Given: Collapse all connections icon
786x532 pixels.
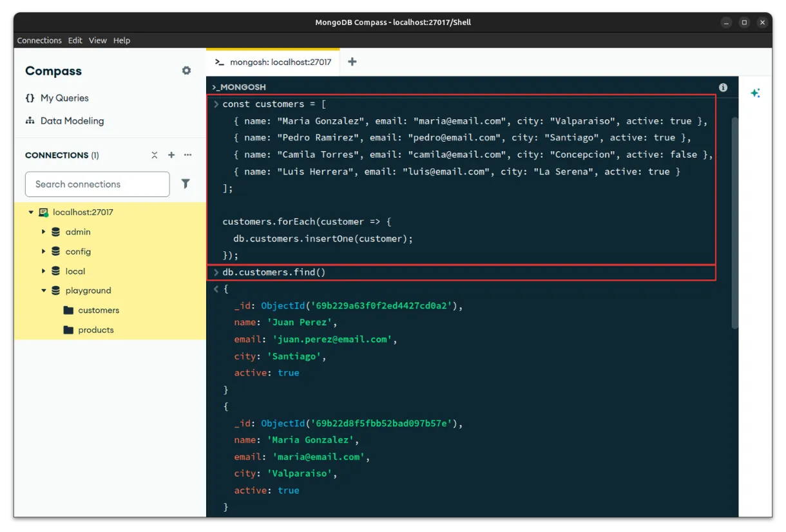Looking at the screenshot, I should pyautogui.click(x=155, y=155).
